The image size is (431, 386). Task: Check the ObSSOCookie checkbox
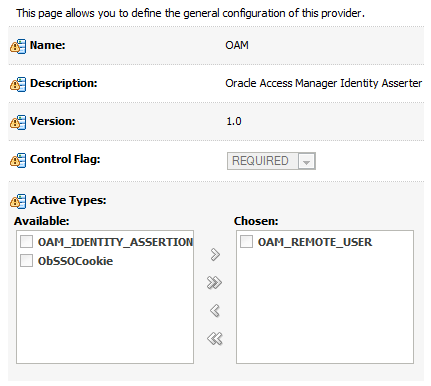pos(26,261)
